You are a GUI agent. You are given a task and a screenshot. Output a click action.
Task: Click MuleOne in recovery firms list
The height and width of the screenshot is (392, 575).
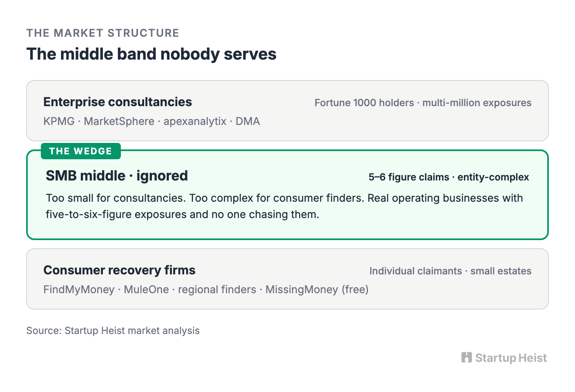pos(146,290)
